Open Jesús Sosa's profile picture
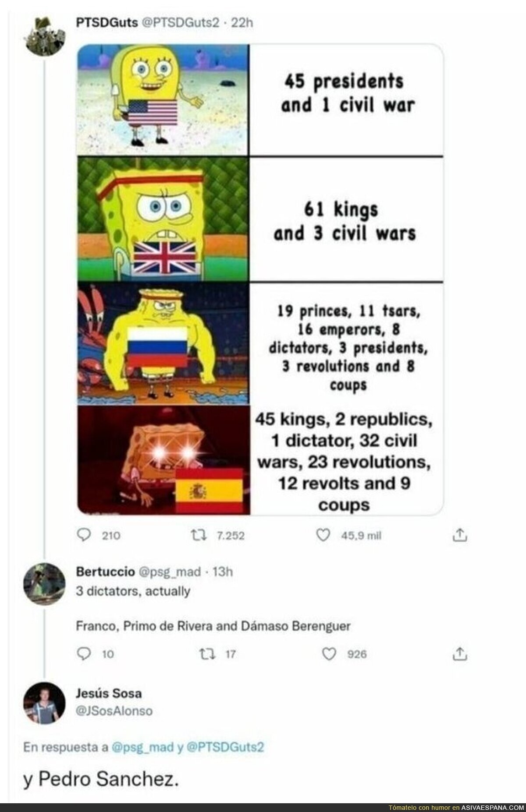 point(42,703)
